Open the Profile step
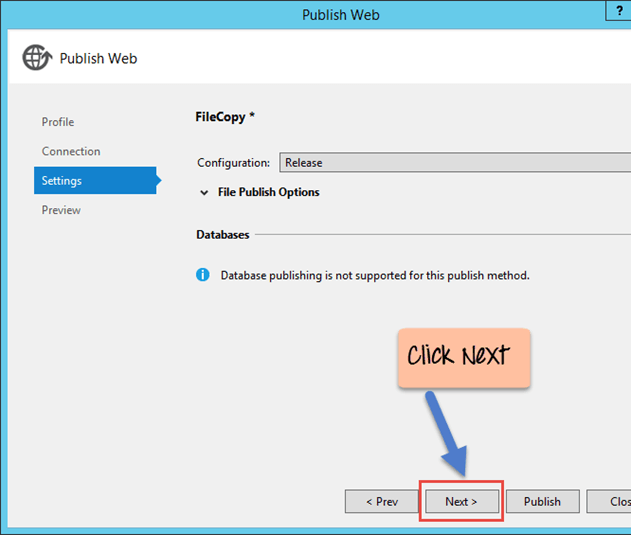Viewport: 631px width, 535px height. pos(58,122)
